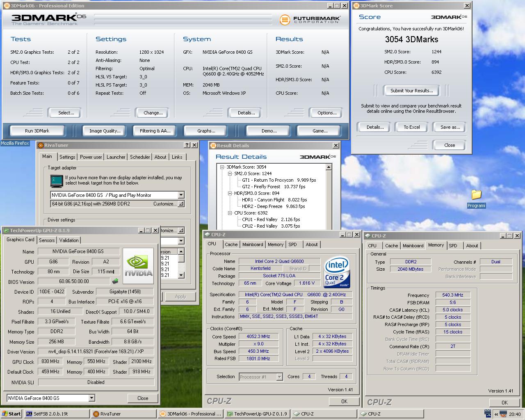The width and height of the screenshot is (525, 420).
Task: Switch to RivaTuner in the taskbar
Action: click(x=123, y=414)
